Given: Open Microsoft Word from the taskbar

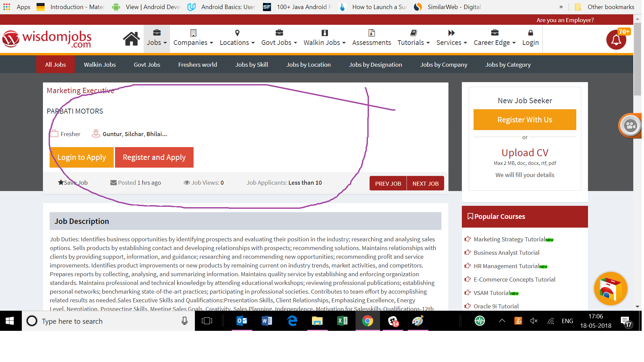Looking at the screenshot, I should pos(267,321).
